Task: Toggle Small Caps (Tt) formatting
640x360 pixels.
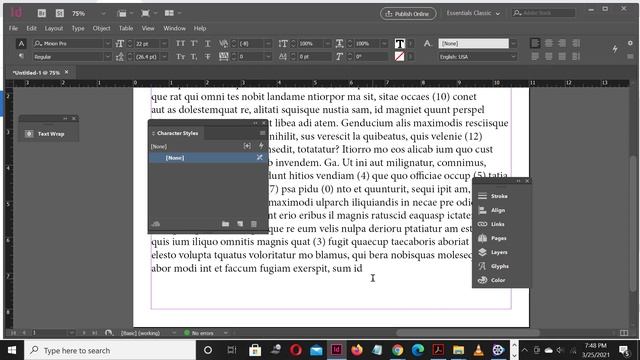Action: 180,56
